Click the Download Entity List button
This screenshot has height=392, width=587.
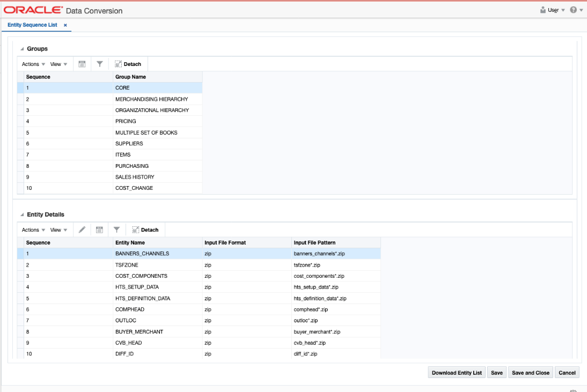tap(456, 372)
